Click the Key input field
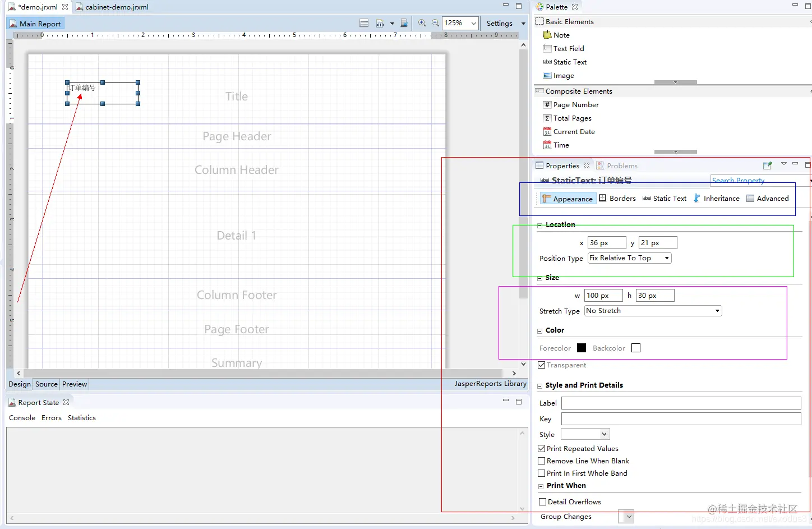Screen dimensions: 812x529 click(x=681, y=418)
